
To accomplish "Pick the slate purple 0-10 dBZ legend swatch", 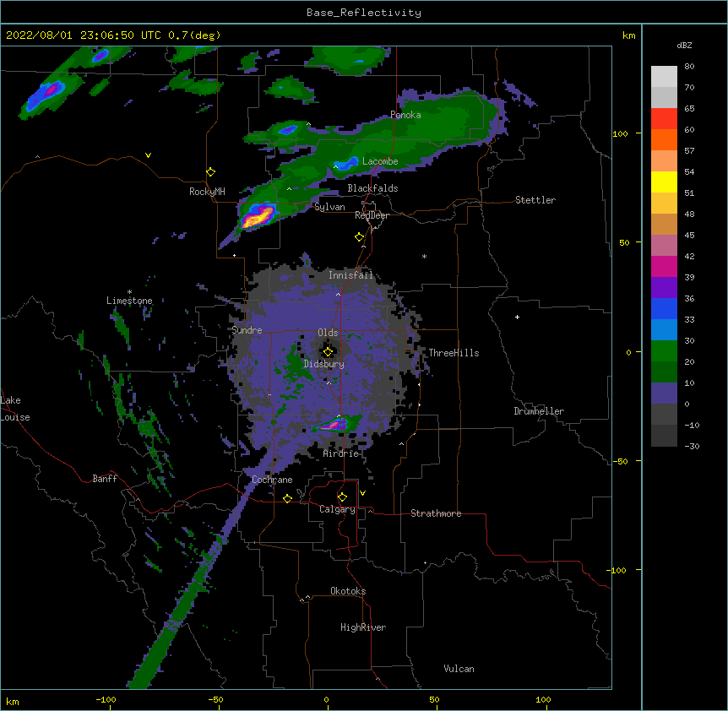I will pyautogui.click(x=664, y=393).
